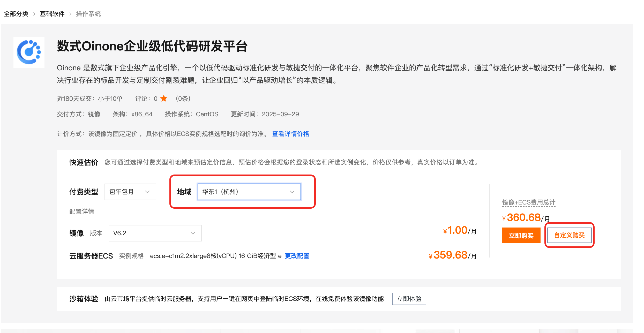This screenshot has height=333, width=644.
Task: Open the 查看详情价格 link
Action: point(290,134)
